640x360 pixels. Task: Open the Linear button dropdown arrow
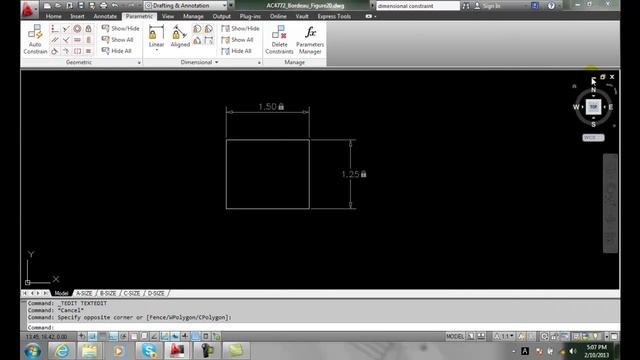pos(156,51)
